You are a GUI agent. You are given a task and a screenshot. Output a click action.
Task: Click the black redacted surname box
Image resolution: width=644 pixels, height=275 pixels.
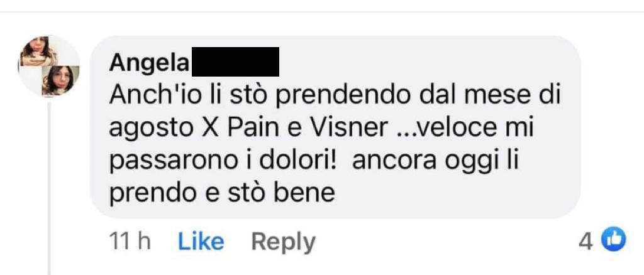[x=235, y=62]
